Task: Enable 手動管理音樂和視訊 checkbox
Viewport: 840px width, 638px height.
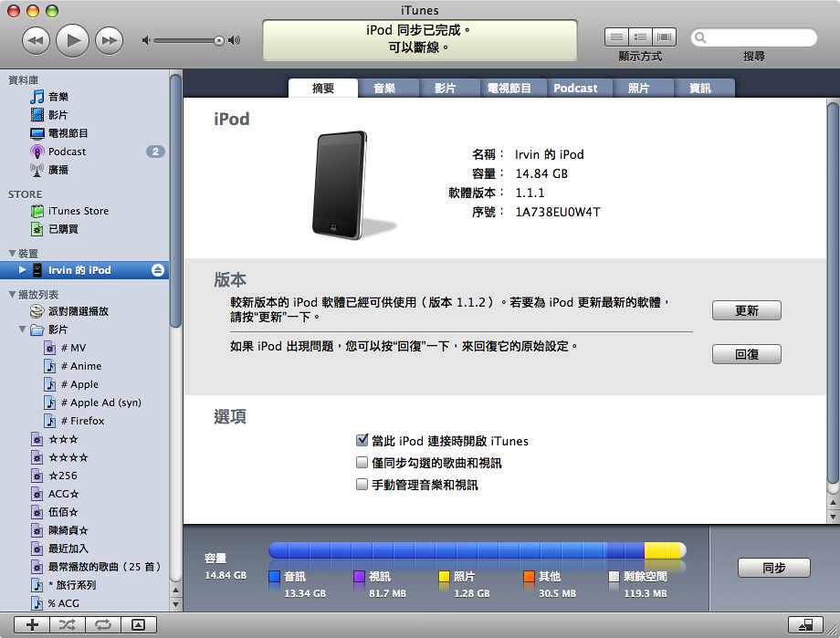Action: 362,485
